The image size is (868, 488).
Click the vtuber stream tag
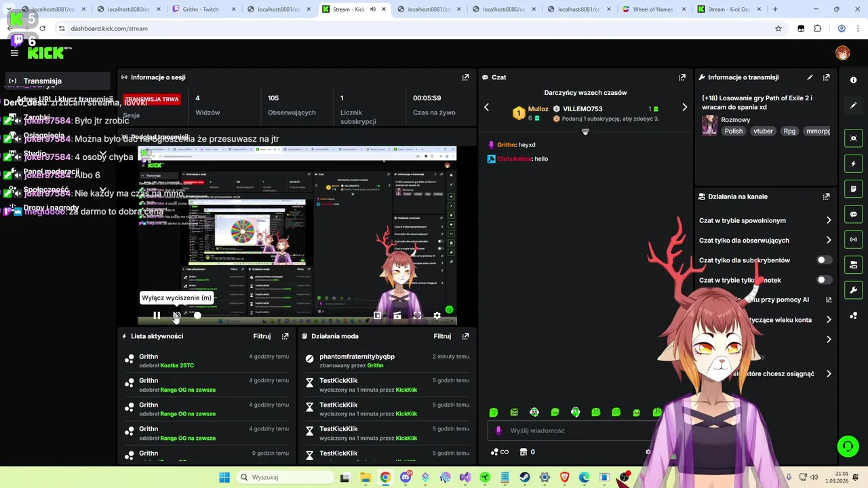tap(763, 131)
